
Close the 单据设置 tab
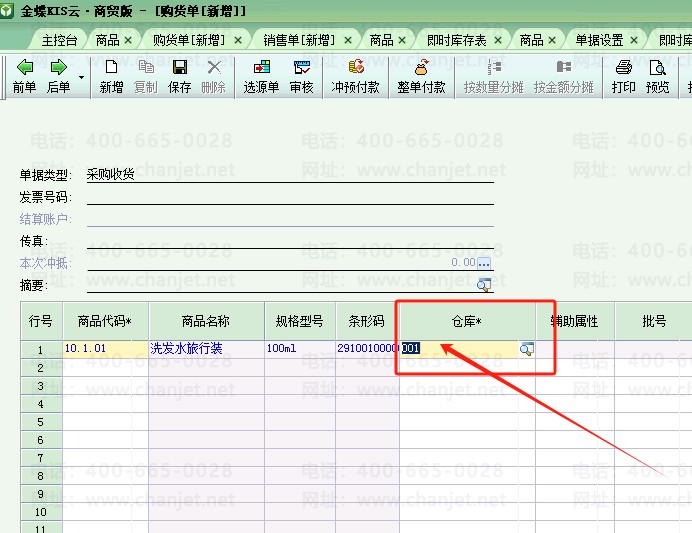pos(634,41)
